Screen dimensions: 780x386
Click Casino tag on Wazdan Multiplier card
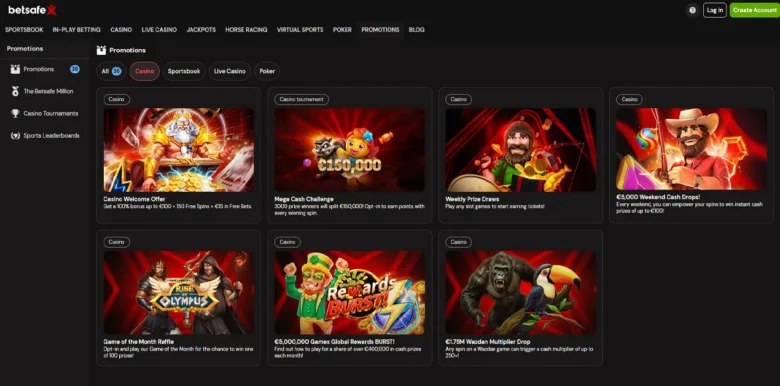[458, 242]
